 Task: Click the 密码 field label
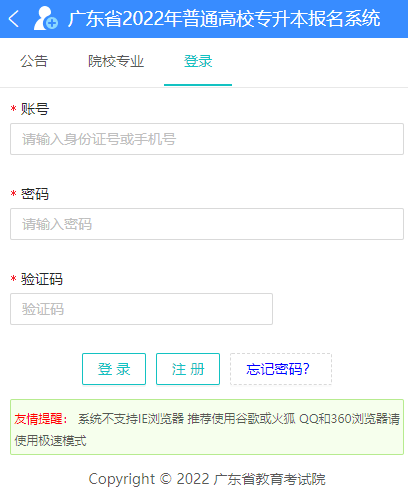[x=35, y=194]
